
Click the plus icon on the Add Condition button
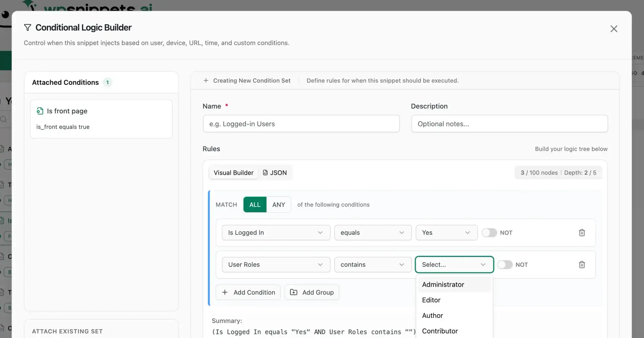point(225,292)
